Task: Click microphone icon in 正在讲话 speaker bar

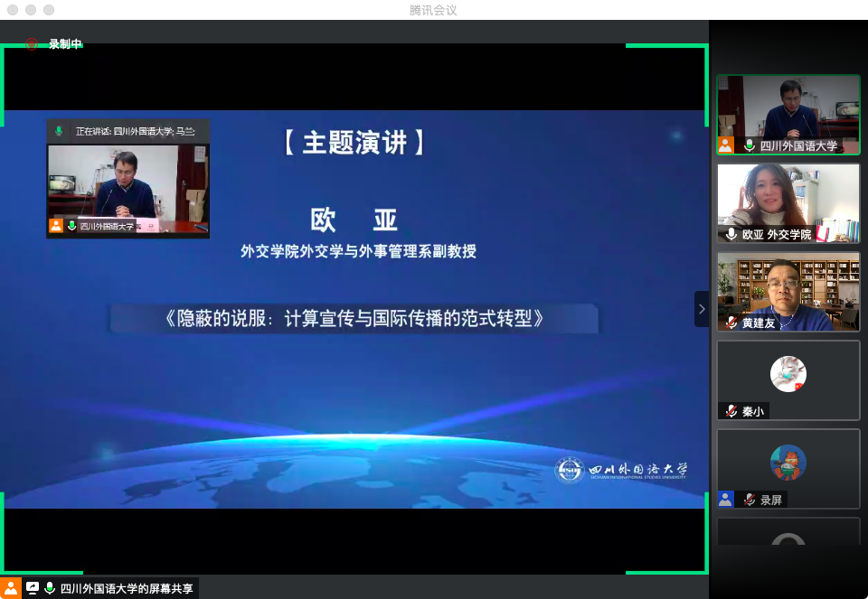Action: click(60, 131)
